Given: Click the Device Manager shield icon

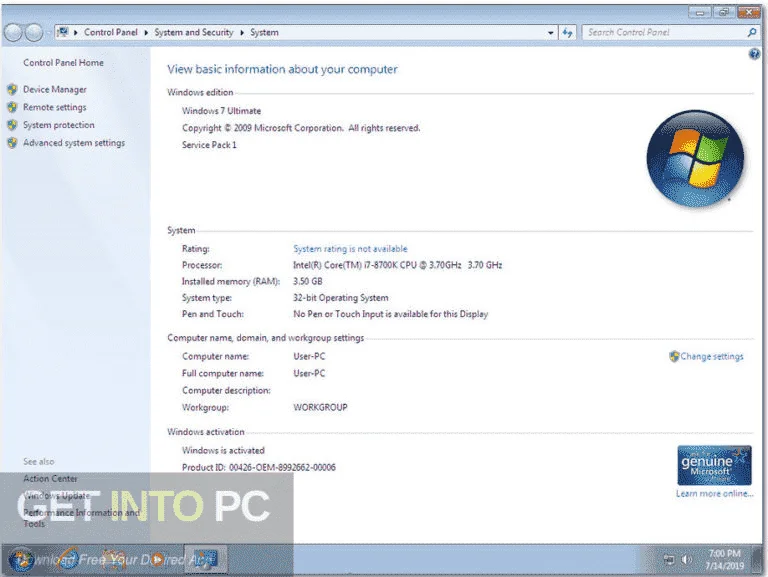Looking at the screenshot, I should click(x=12, y=90).
